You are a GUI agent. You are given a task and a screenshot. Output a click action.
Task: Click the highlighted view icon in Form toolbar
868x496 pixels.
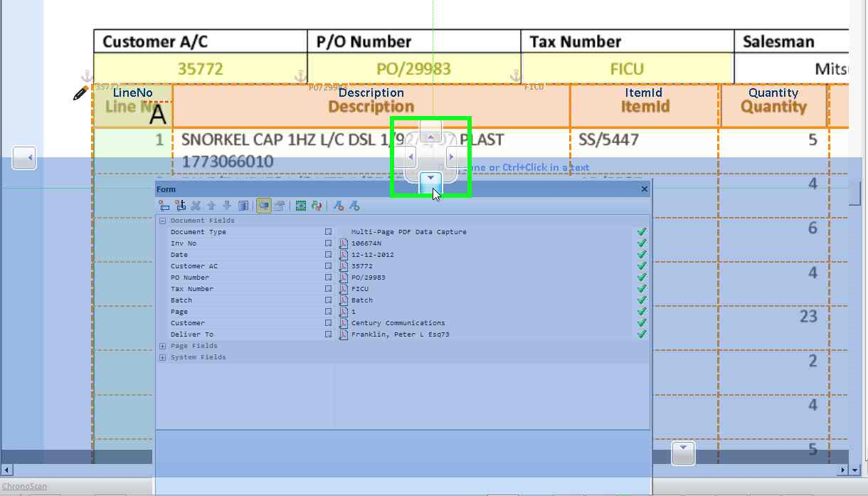tap(263, 206)
